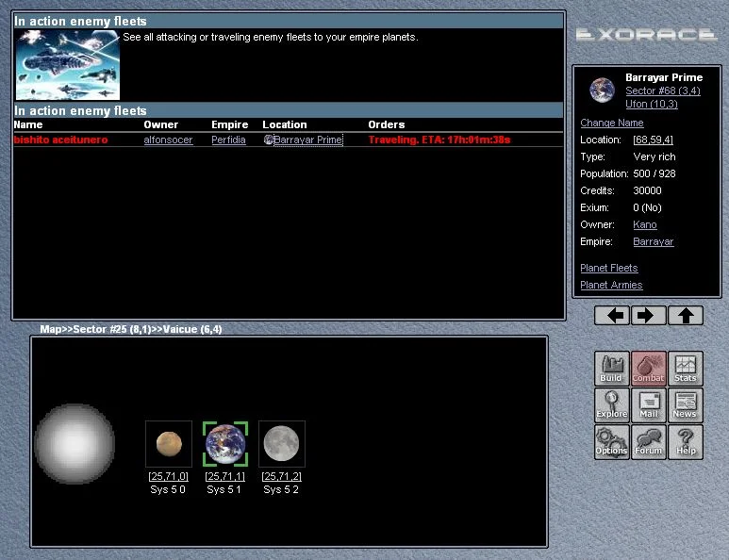The width and height of the screenshot is (729, 560).
Task: Open the Planet Fleets link
Action: pyautogui.click(x=609, y=268)
